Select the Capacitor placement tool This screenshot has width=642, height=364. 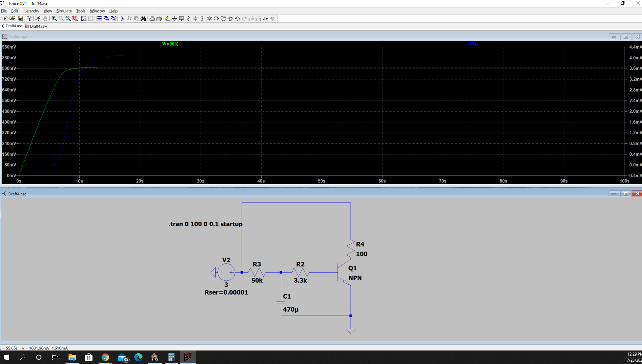[195, 19]
